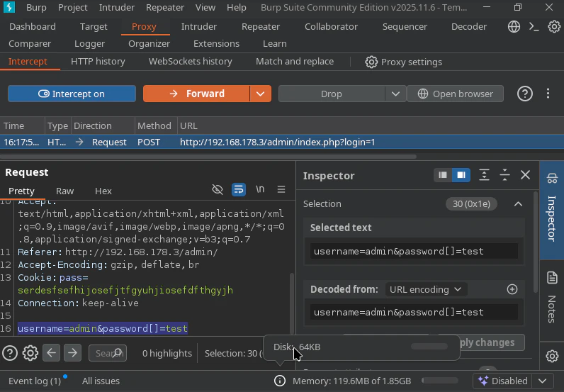Open the terminal prompt icon in top bar
The image size is (564, 392).
(x=534, y=27)
